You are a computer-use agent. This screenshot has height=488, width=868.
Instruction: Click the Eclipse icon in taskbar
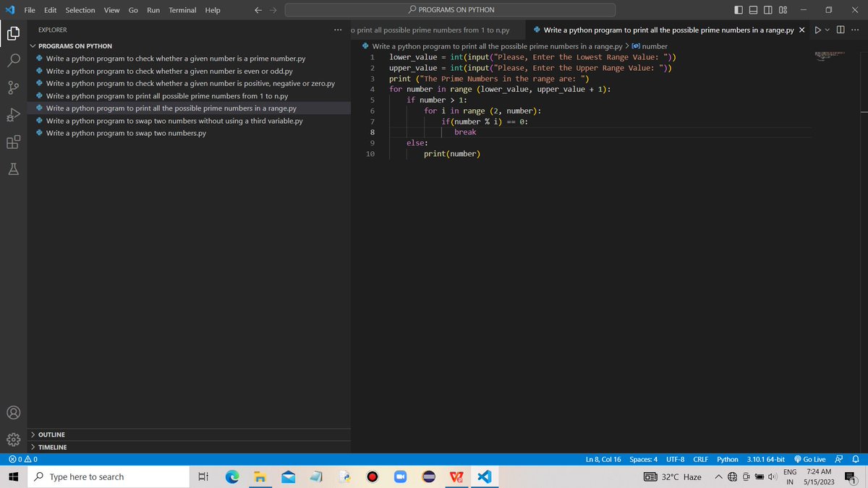[x=429, y=476]
